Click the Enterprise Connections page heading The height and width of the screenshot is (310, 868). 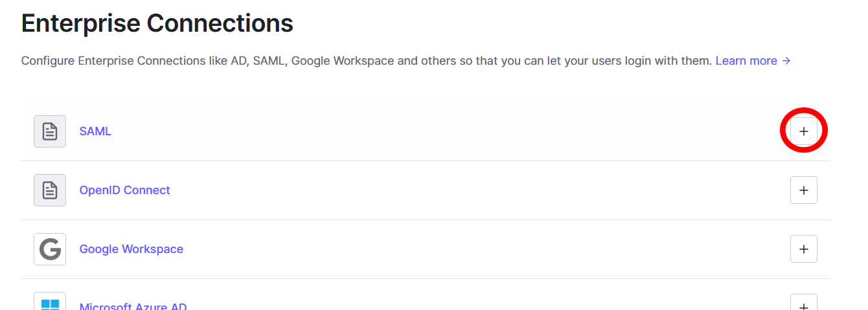tap(157, 24)
